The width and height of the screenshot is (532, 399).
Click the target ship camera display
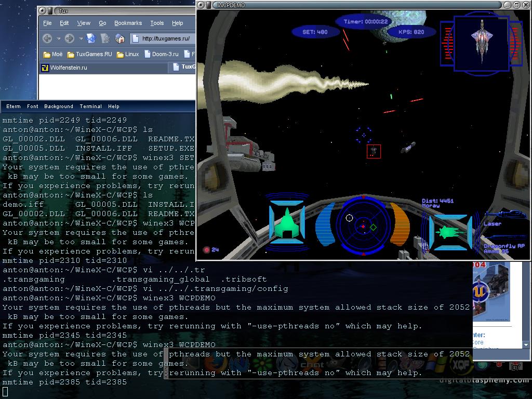[482, 43]
